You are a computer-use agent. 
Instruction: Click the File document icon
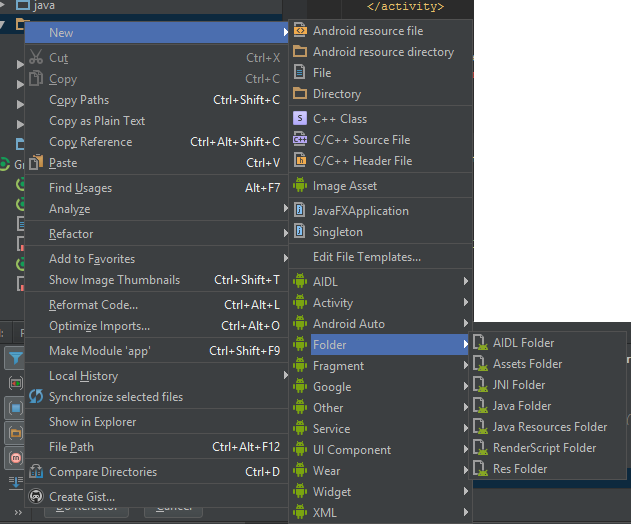coord(300,72)
